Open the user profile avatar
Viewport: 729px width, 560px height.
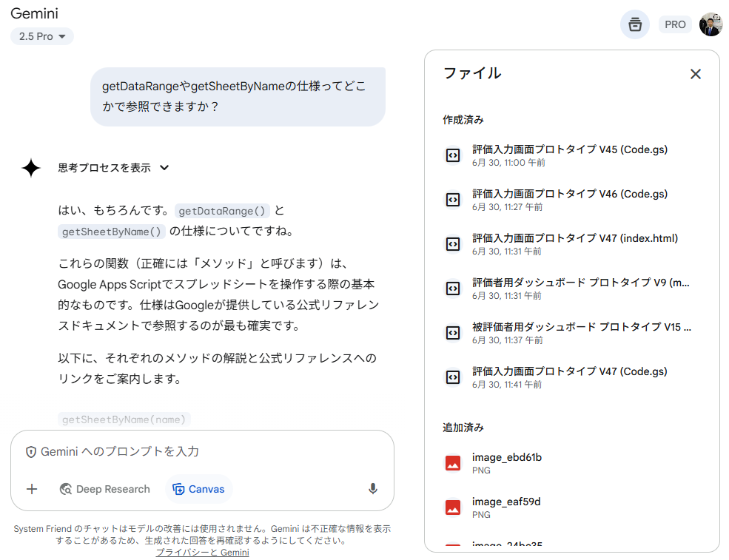(x=710, y=24)
